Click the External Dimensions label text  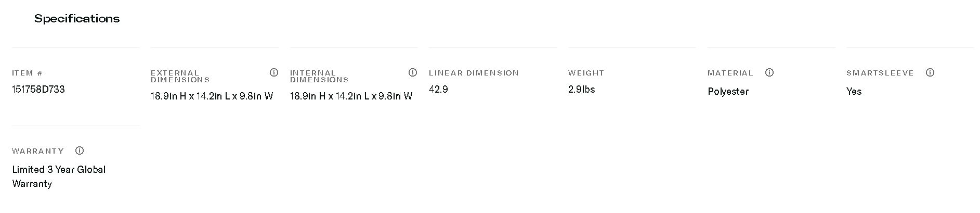[x=180, y=76]
